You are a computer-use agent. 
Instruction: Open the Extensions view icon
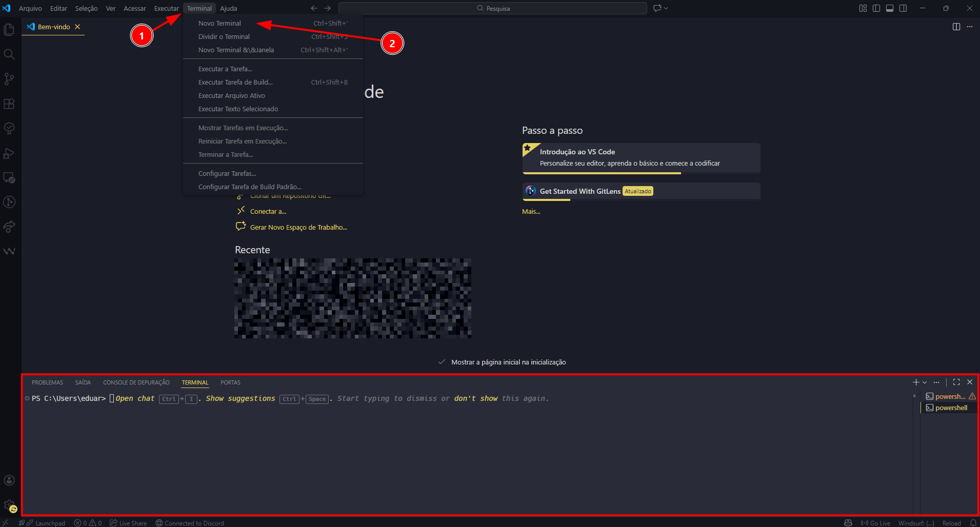(x=9, y=104)
